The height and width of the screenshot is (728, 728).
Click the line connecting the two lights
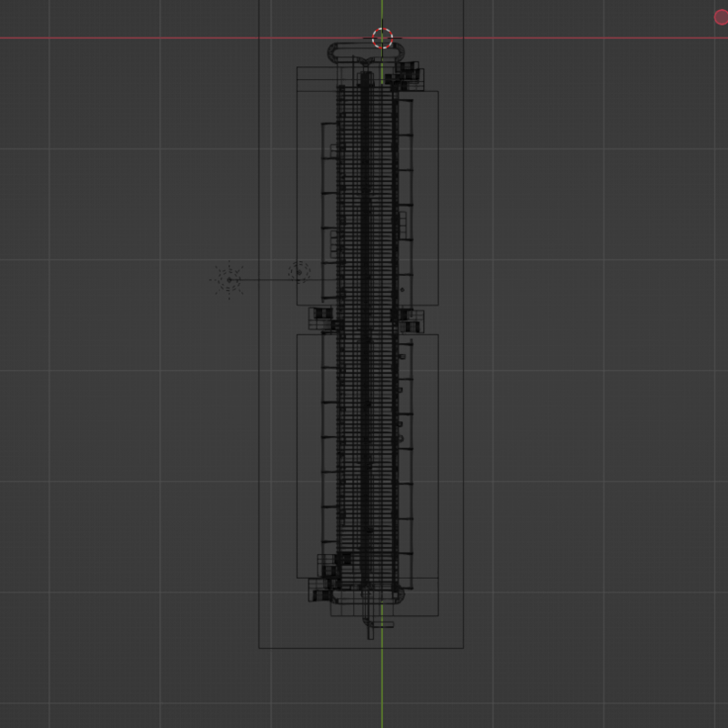[x=264, y=279]
